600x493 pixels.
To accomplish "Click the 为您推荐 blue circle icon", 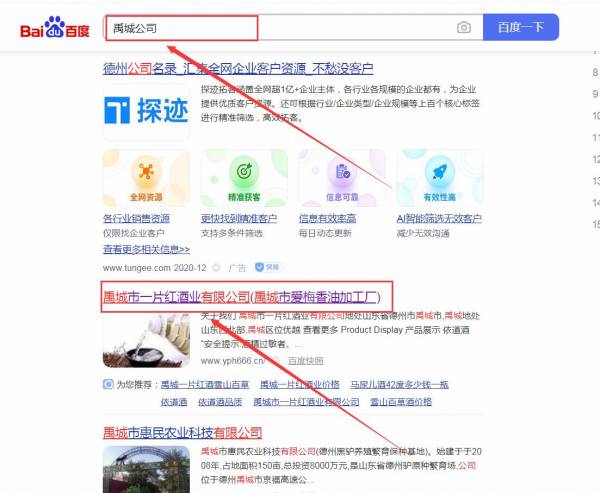I will coord(108,384).
